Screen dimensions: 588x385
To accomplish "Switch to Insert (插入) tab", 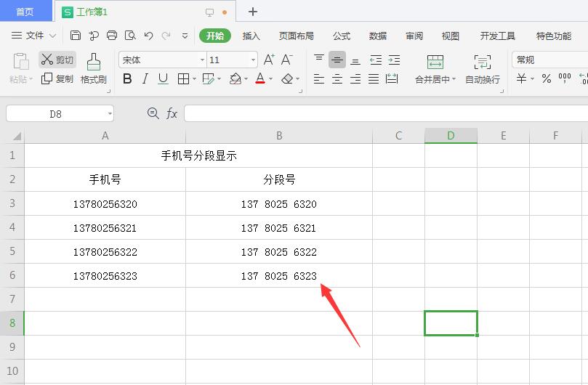I will [251, 36].
